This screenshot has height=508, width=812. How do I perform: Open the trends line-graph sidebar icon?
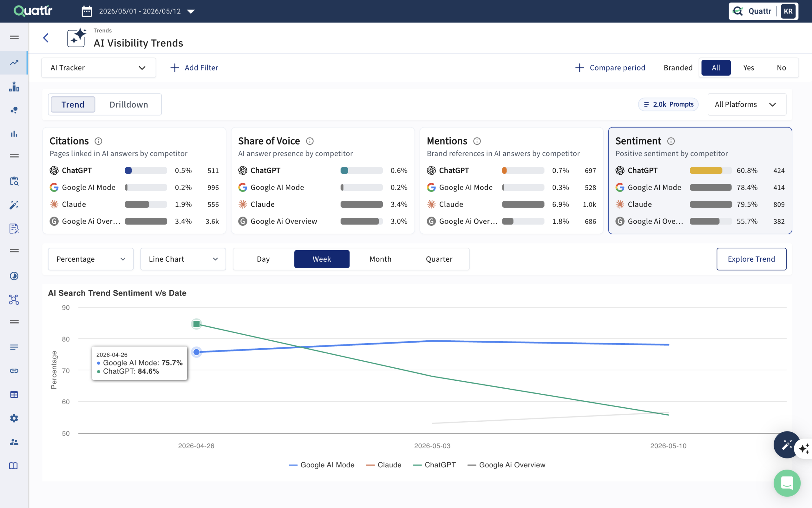[x=14, y=63]
